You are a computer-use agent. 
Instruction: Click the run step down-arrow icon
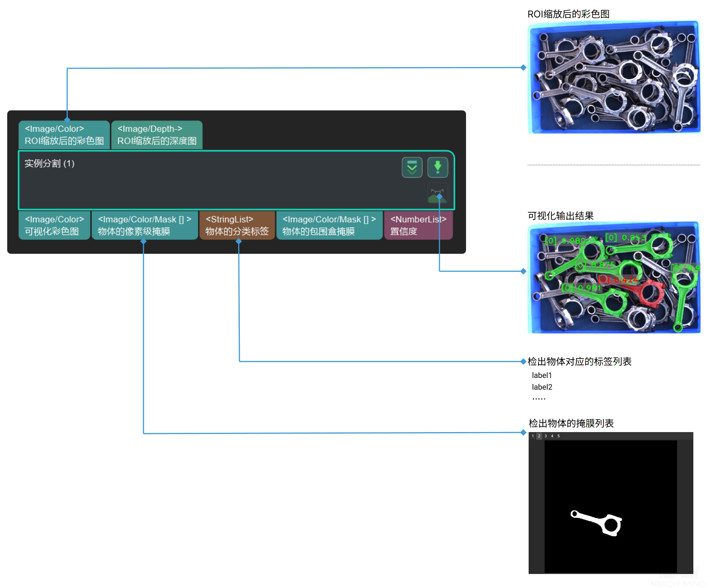pos(438,167)
